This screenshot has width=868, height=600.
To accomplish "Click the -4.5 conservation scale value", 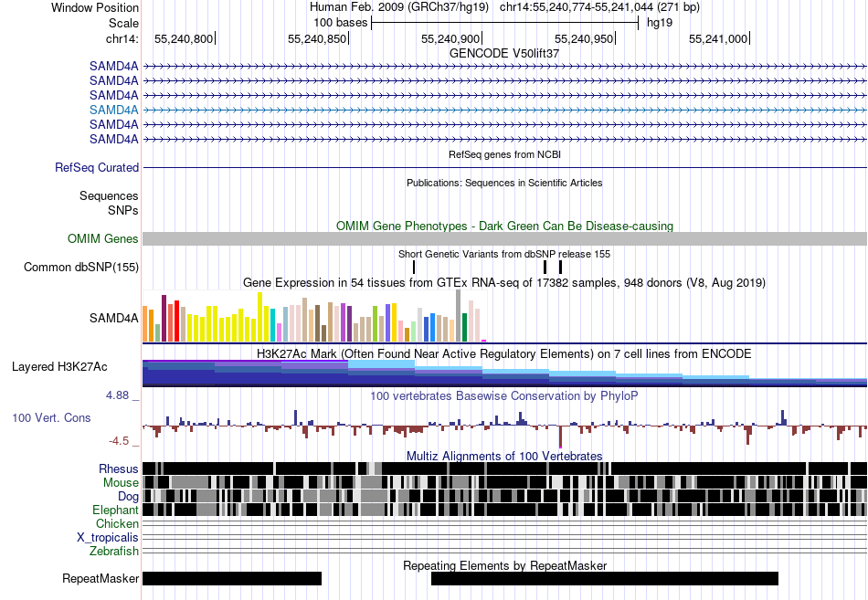I will (119, 441).
